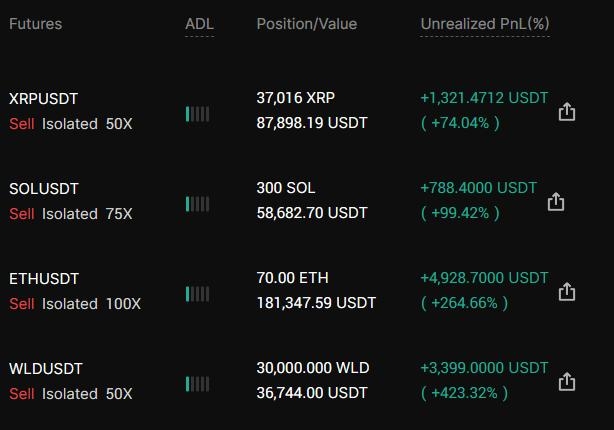Screen dimensions: 614x430
Task: Select the Futures column header
Action: pyautogui.click(x=36, y=24)
